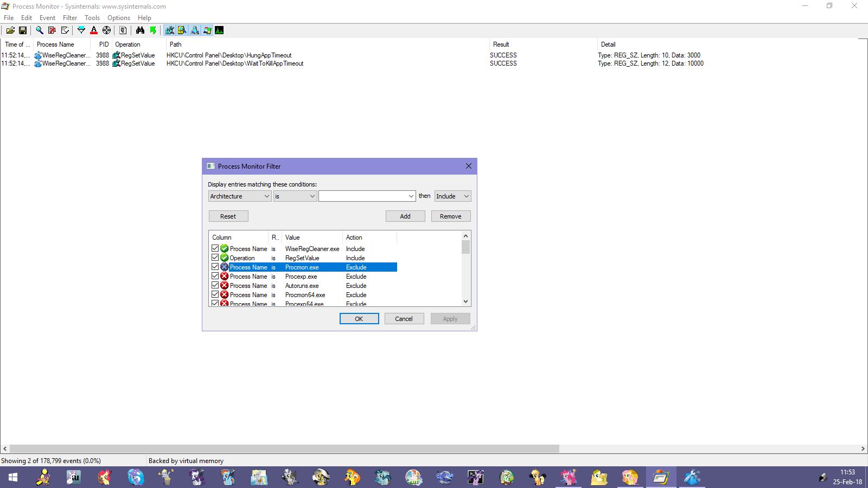The width and height of the screenshot is (868, 488).
Task: Open the File menu
Action: point(9,18)
